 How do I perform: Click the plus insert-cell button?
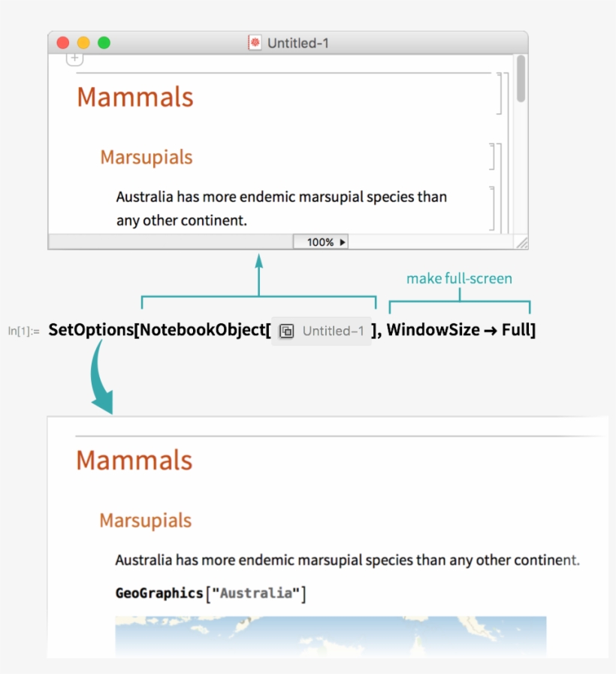(74, 58)
